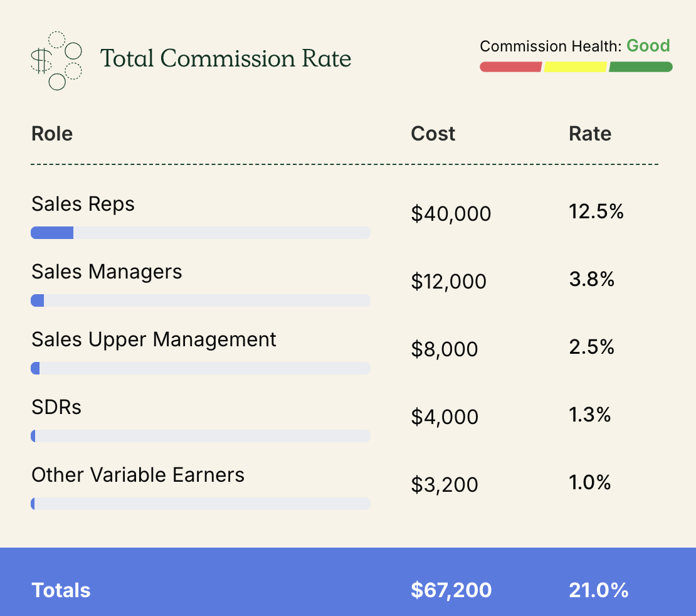
Task: Click the Totals row label
Action: [x=61, y=590]
